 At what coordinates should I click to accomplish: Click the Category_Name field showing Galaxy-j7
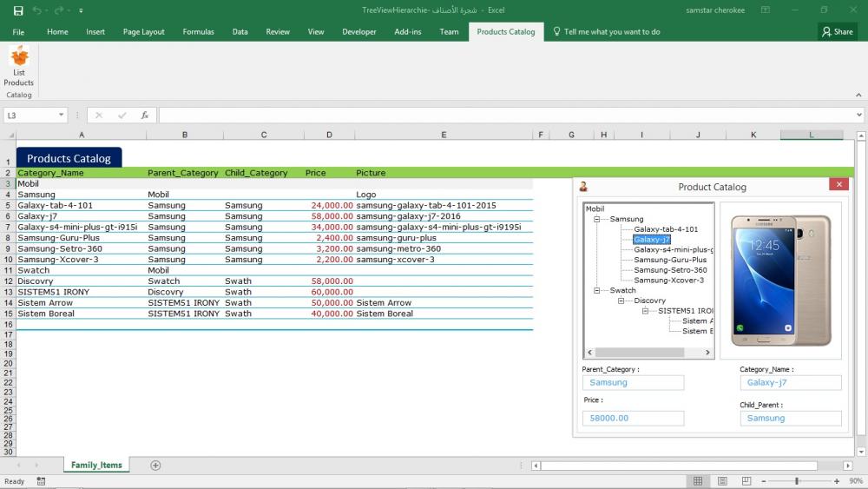[x=791, y=383]
